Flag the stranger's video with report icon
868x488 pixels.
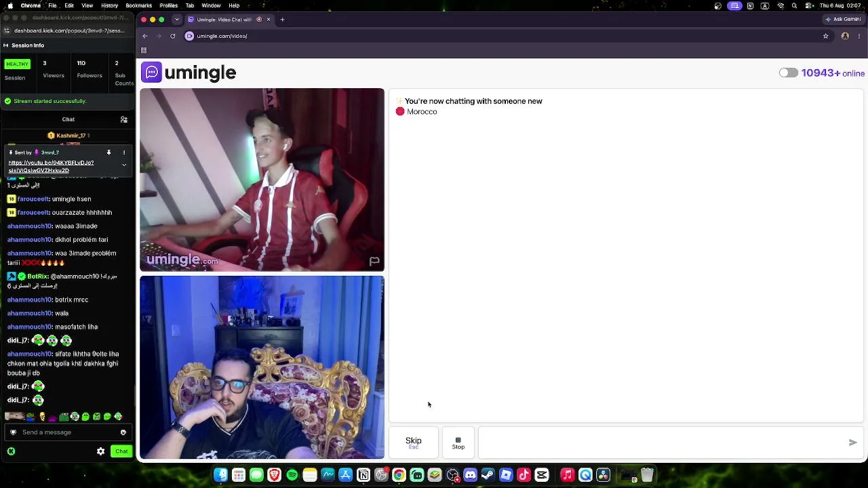pos(374,261)
